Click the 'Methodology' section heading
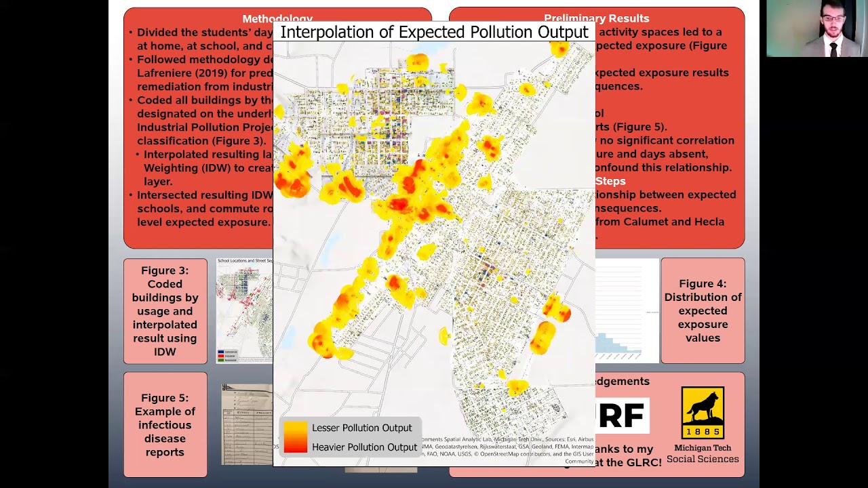868x488 pixels. coord(277,18)
